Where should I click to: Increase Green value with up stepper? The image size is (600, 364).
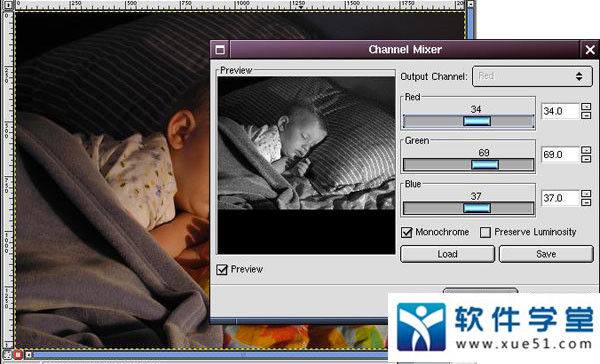click(x=586, y=150)
